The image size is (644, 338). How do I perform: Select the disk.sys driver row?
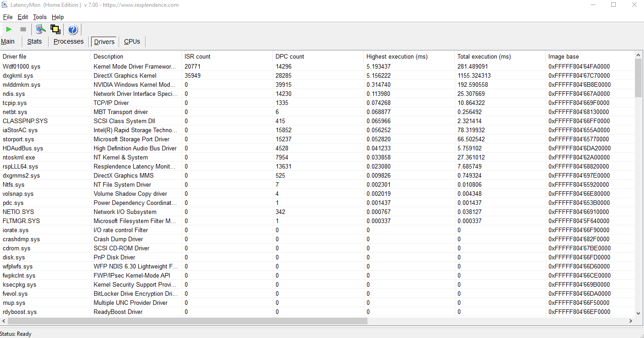[x=317, y=257]
